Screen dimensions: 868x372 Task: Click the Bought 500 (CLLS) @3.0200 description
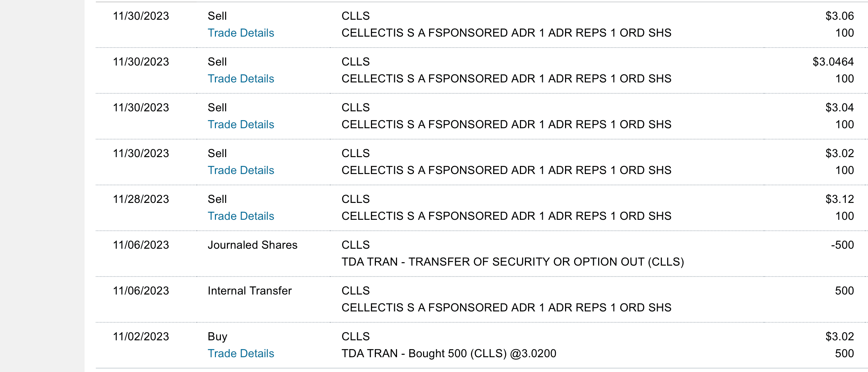click(449, 353)
